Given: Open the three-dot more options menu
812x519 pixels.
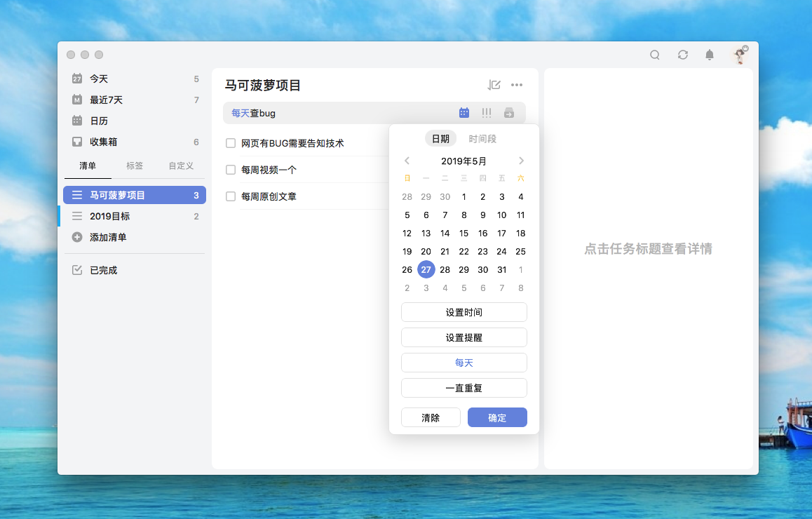Looking at the screenshot, I should pyautogui.click(x=517, y=85).
